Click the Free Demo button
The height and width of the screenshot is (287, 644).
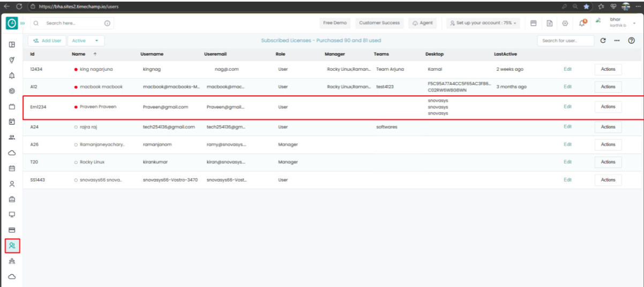click(x=335, y=24)
